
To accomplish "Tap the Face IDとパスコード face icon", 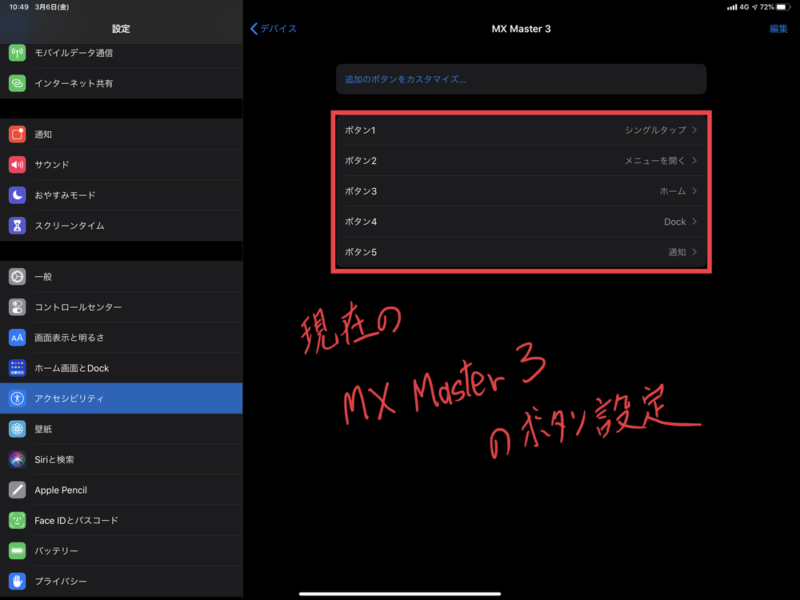I will coord(17,520).
